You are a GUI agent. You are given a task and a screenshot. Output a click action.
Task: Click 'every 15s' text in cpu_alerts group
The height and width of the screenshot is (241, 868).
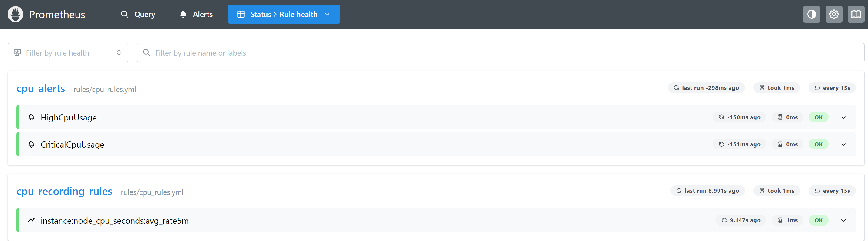tap(836, 88)
